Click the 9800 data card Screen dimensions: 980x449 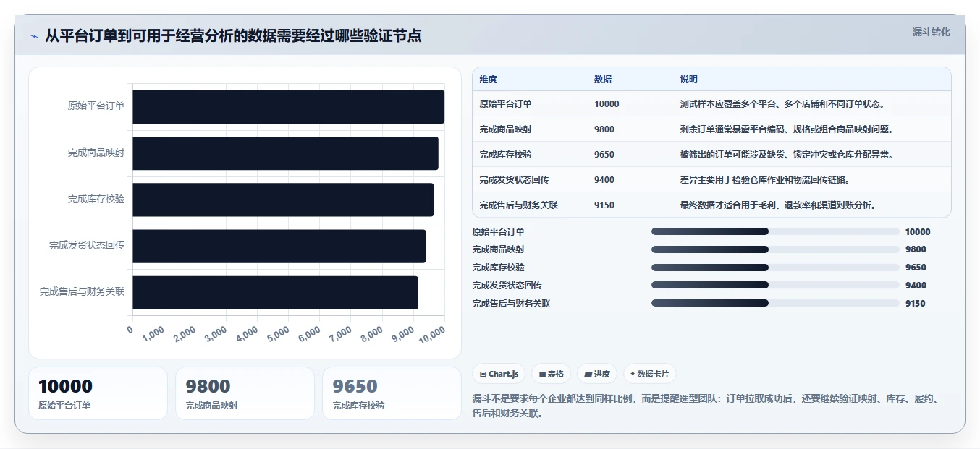pyautogui.click(x=245, y=393)
